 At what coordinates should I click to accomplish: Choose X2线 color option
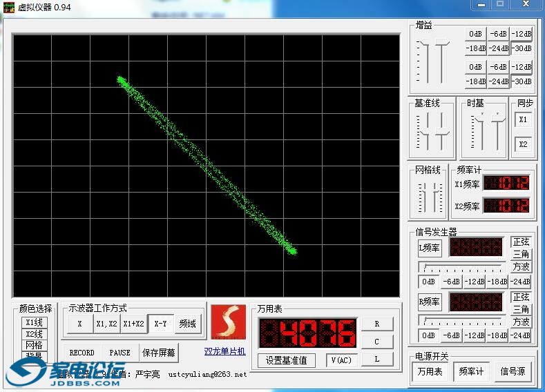click(35, 334)
